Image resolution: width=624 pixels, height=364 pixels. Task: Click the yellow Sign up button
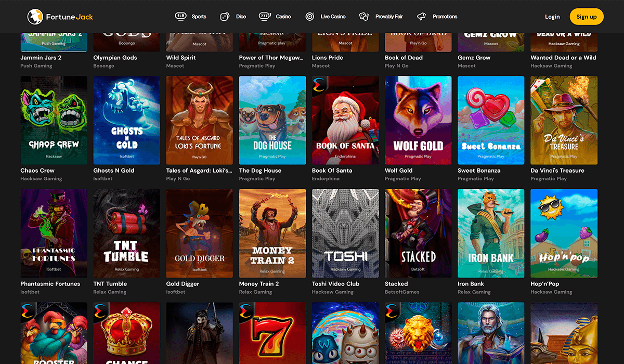pos(587,17)
